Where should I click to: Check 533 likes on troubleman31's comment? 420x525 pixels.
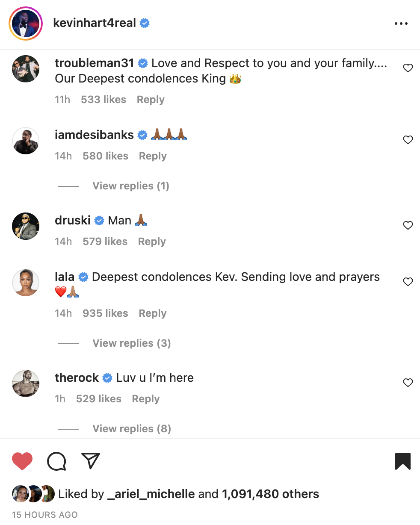104,99
